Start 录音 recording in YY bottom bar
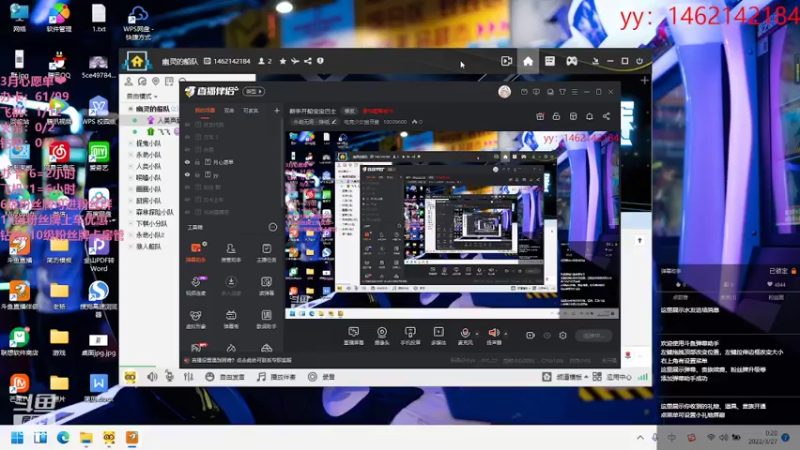This screenshot has width=800, height=450. coord(321,377)
